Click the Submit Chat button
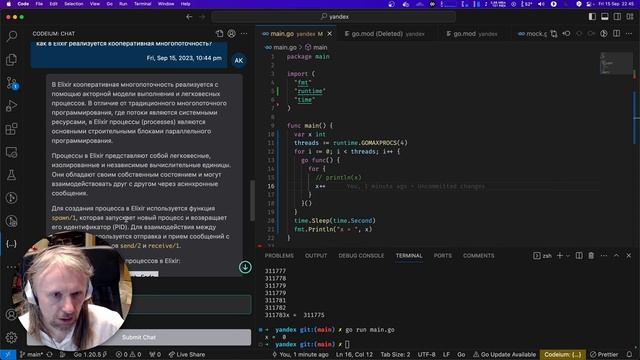Screen dimensions: 640x360 (139, 337)
